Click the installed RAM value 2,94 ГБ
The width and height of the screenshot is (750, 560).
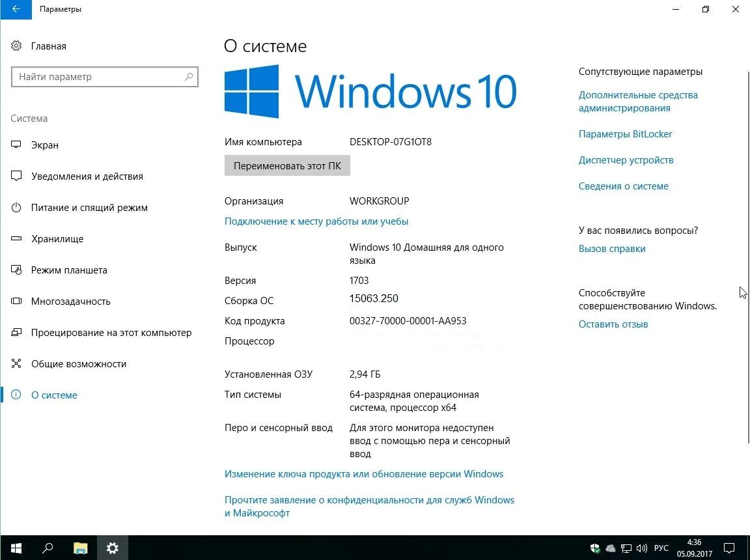[x=365, y=374]
